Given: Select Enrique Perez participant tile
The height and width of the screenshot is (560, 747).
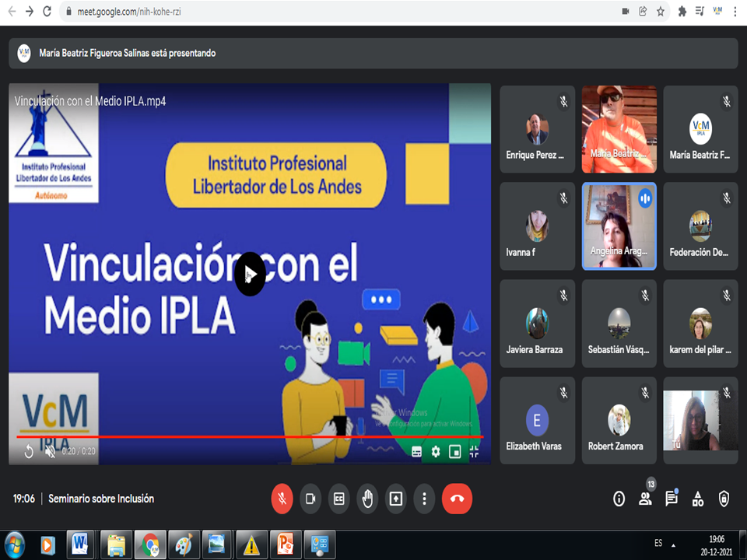Looking at the screenshot, I should [x=538, y=129].
